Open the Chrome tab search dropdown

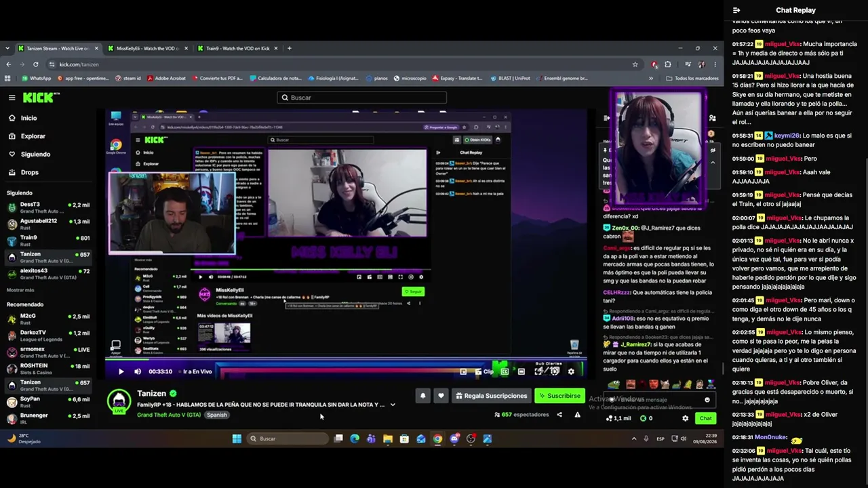[x=7, y=49]
